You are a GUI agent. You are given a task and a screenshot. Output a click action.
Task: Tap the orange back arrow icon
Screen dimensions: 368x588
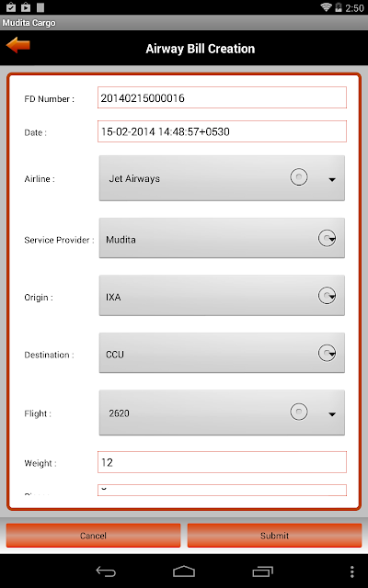pos(18,46)
